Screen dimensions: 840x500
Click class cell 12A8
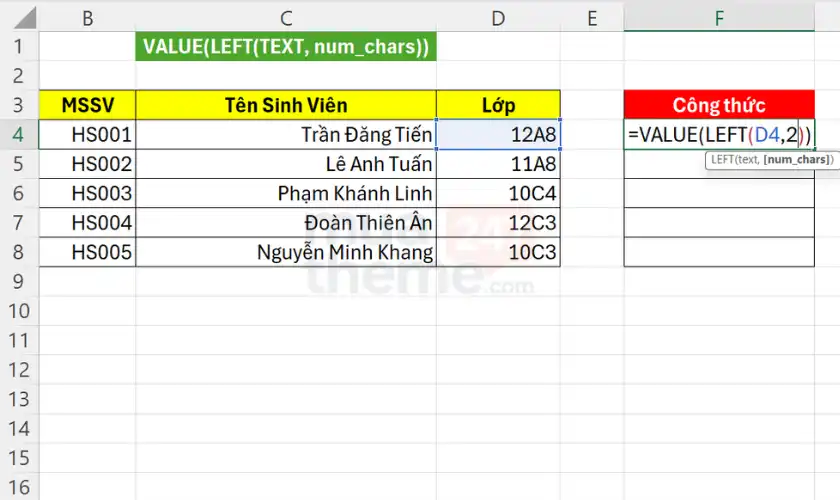(498, 134)
